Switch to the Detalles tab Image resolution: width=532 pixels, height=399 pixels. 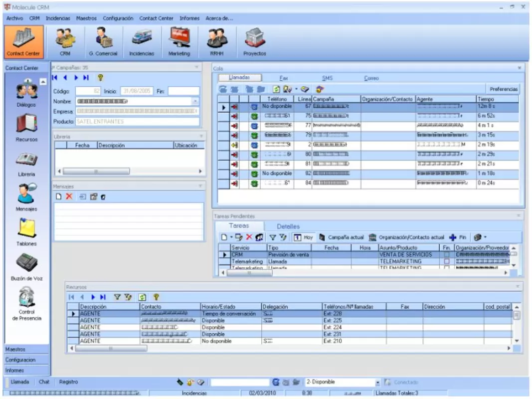(288, 226)
